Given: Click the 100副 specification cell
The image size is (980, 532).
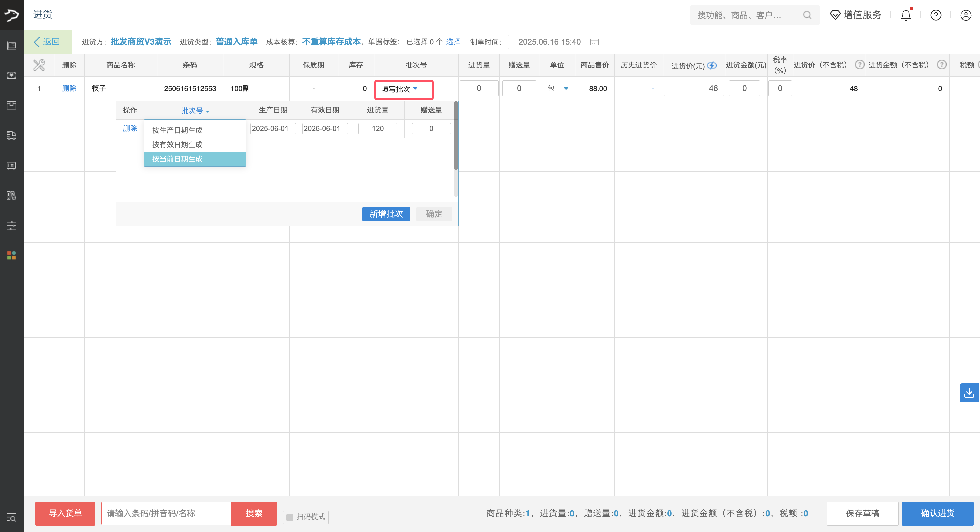Looking at the screenshot, I should (256, 88).
